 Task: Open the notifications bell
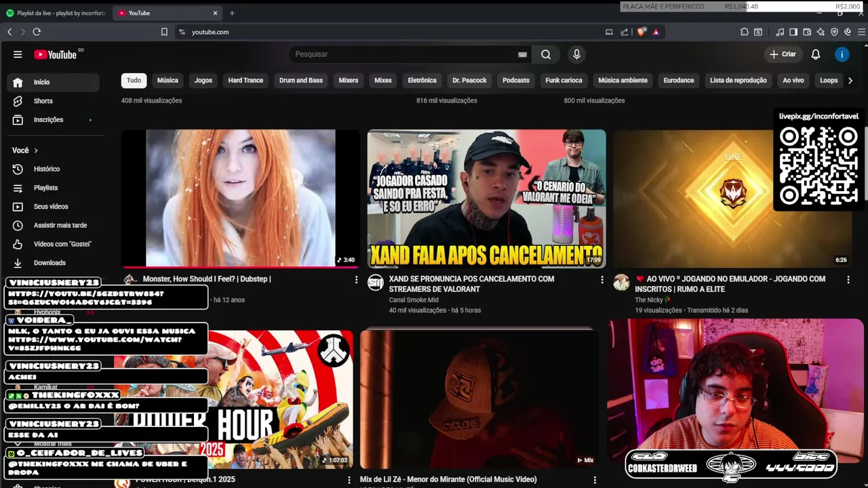pyautogui.click(x=816, y=54)
